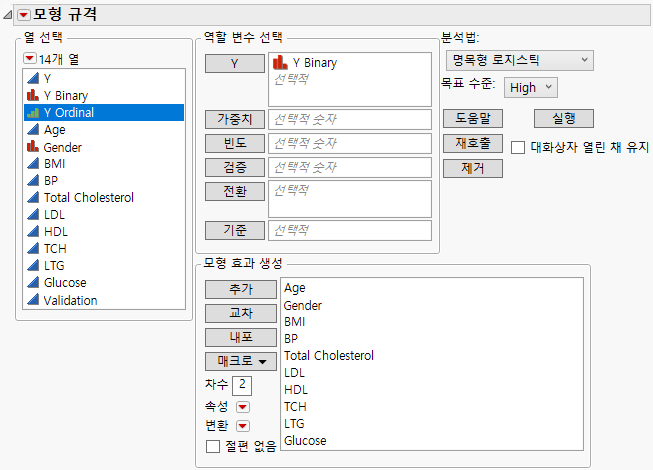This screenshot has width=653, height=470.
Task: Select TCH in model effects list
Action: [295, 407]
